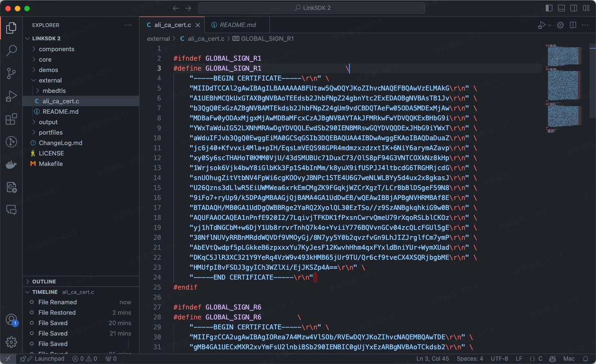This screenshot has width=596, height=364.
Task: Change indentation via Spaces: 4
Action: tap(470, 359)
